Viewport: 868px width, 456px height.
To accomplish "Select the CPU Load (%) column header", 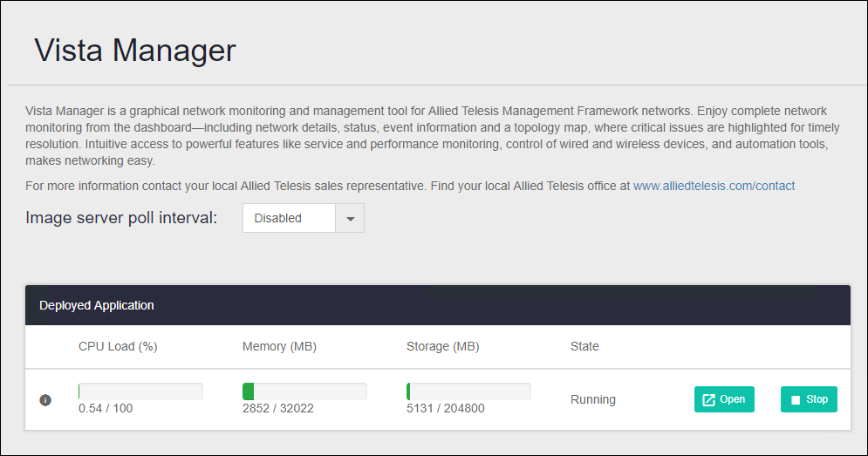I will coord(118,346).
